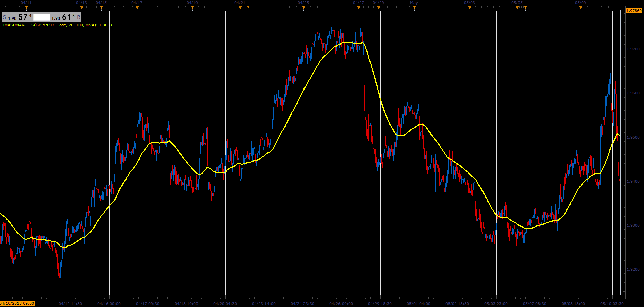
Task: Click the 1.9300 price axis label
Action: [x=633, y=225]
